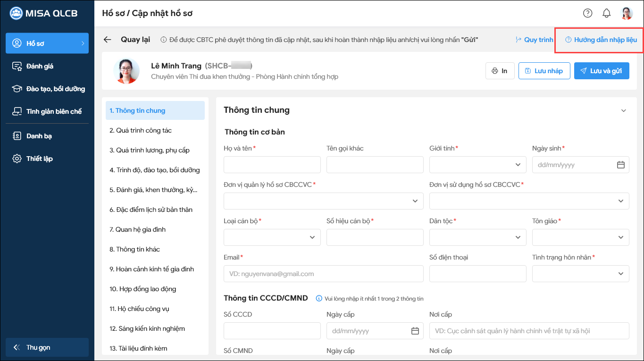Collapse the Thông tin chung section

[x=624, y=110]
